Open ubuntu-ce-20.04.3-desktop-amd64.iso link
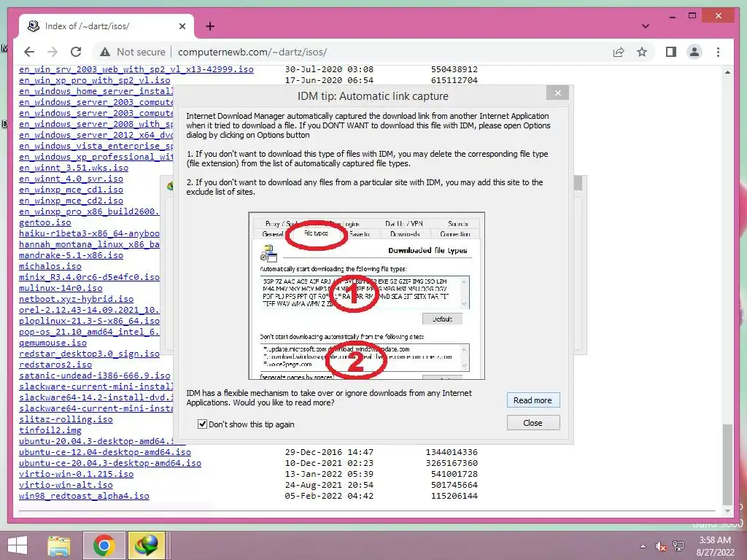This screenshot has height=560, width=747. (x=110, y=463)
